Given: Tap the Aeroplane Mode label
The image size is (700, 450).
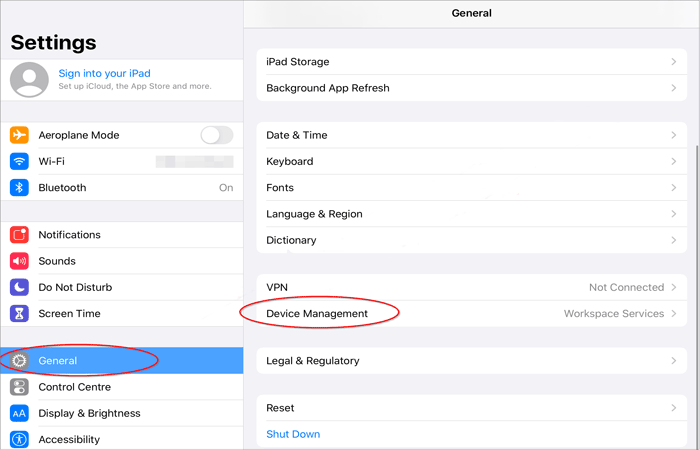Looking at the screenshot, I should point(79,135).
